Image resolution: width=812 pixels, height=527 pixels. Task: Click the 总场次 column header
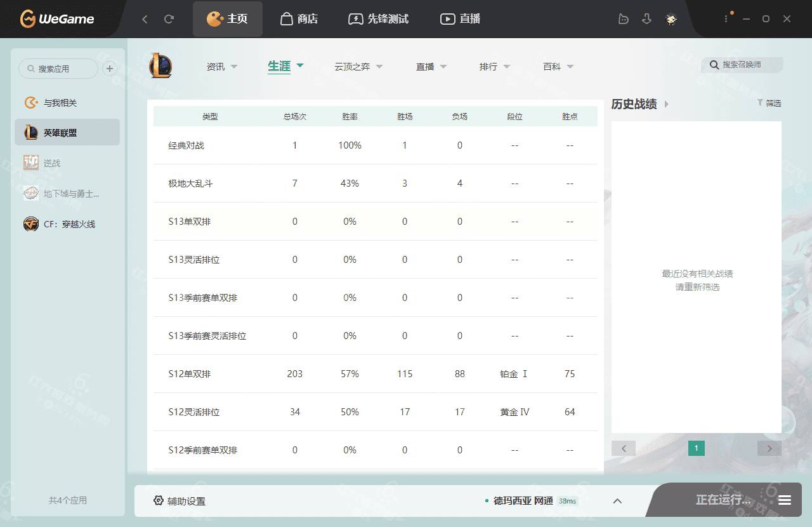click(295, 117)
